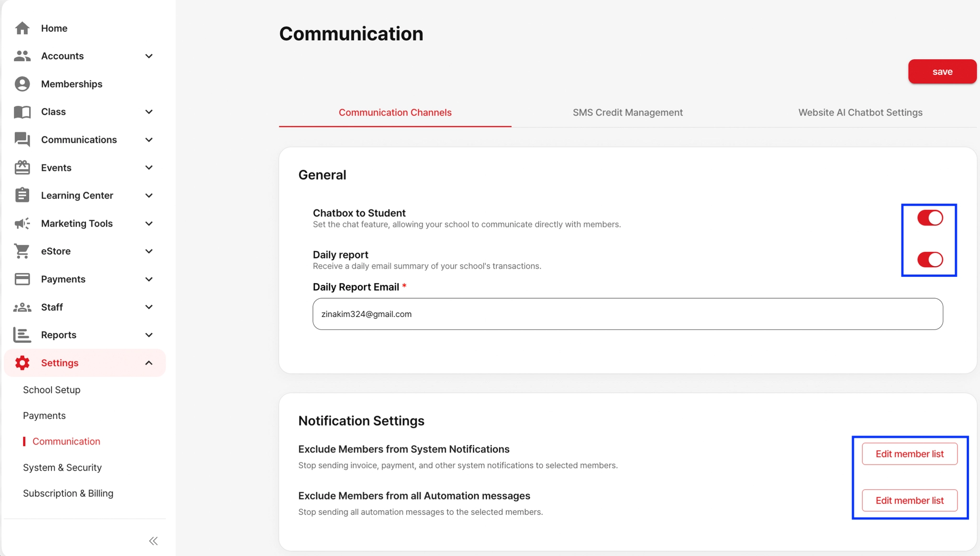
Task: Open the Home page via house icon
Action: (x=22, y=28)
